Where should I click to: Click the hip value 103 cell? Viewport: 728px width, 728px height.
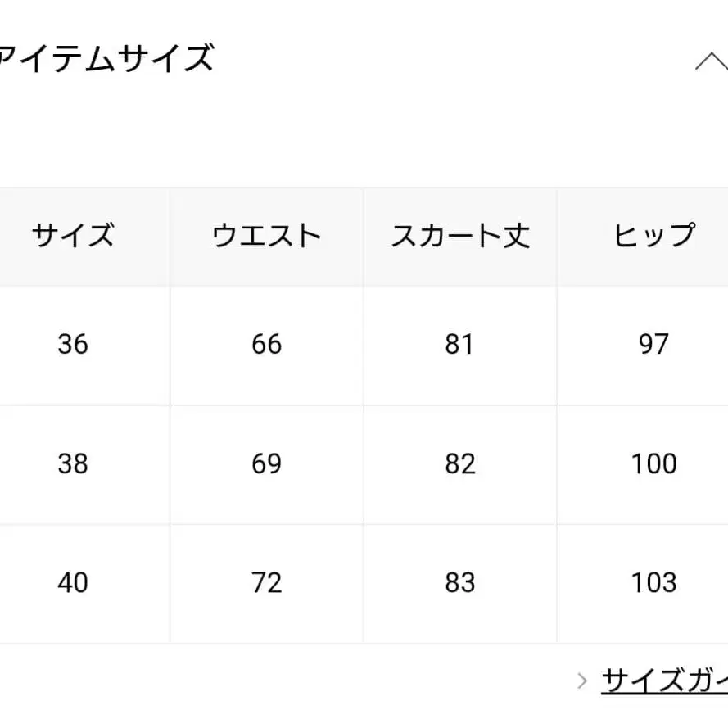click(653, 583)
